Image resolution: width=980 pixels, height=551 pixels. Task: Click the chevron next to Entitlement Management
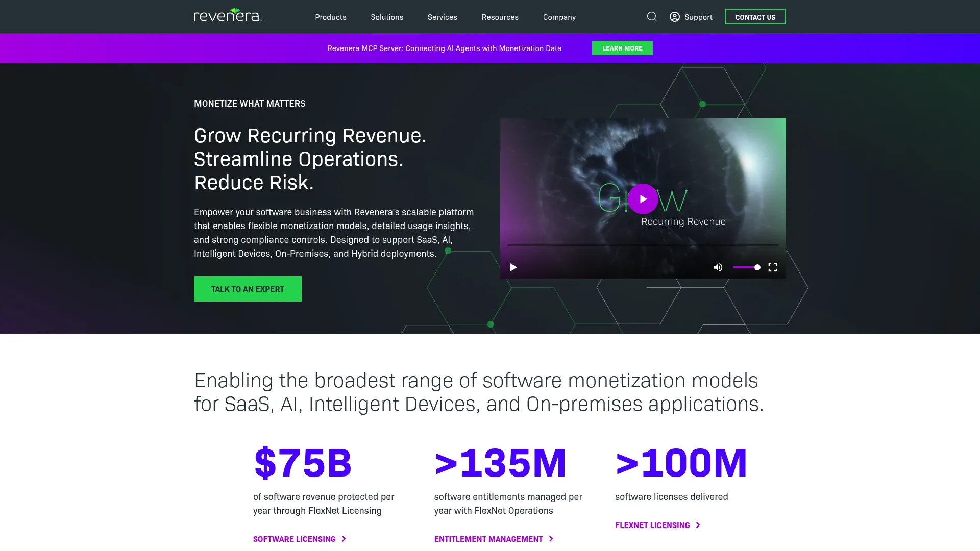click(551, 539)
